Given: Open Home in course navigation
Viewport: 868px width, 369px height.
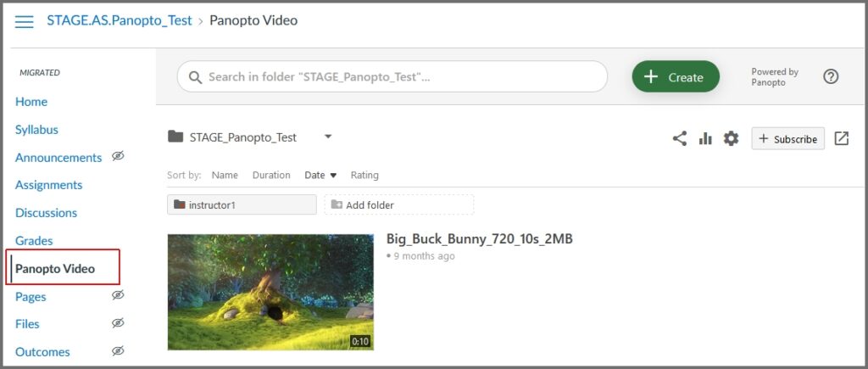Looking at the screenshot, I should [x=31, y=102].
